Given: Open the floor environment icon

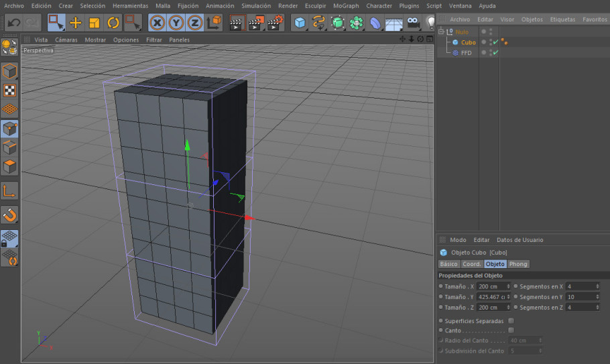Looking at the screenshot, I should pos(393,23).
